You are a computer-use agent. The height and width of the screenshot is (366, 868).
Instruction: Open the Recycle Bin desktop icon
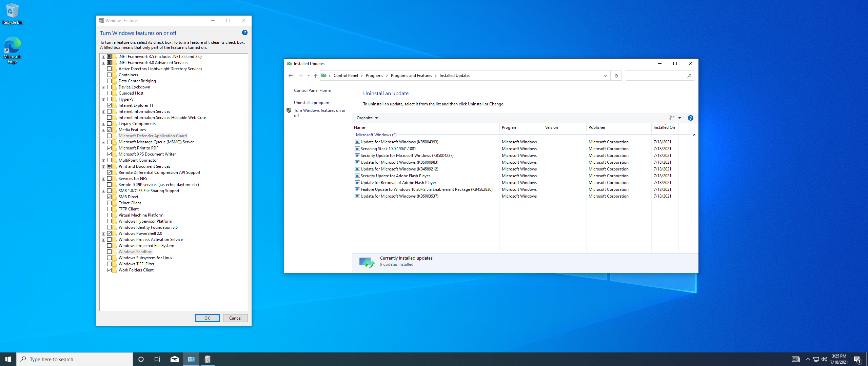tap(12, 14)
